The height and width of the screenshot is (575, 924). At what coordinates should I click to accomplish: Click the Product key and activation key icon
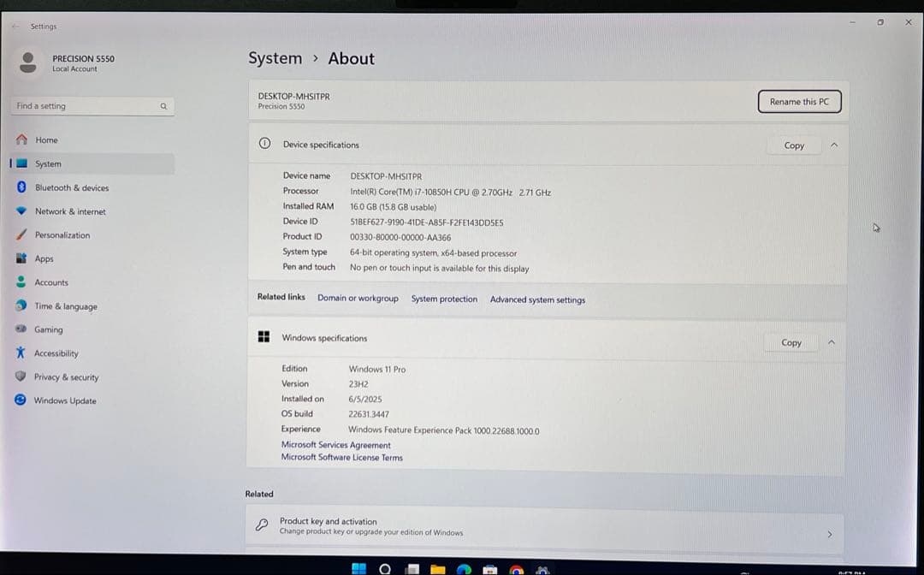click(x=262, y=525)
